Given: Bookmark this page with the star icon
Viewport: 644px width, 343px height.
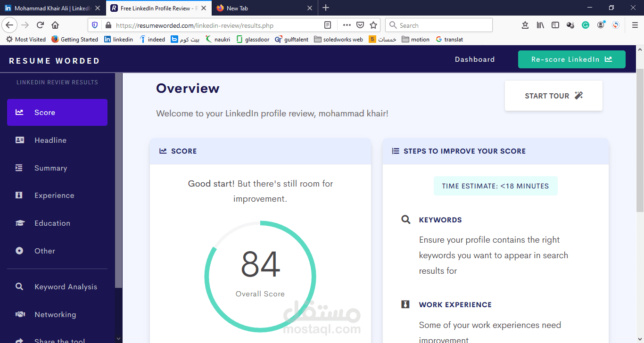Looking at the screenshot, I should pos(373,25).
